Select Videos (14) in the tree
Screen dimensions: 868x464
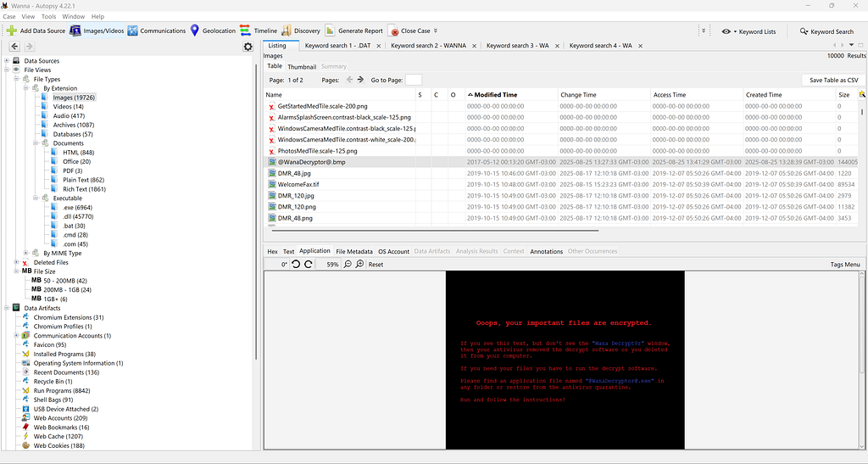[68, 106]
